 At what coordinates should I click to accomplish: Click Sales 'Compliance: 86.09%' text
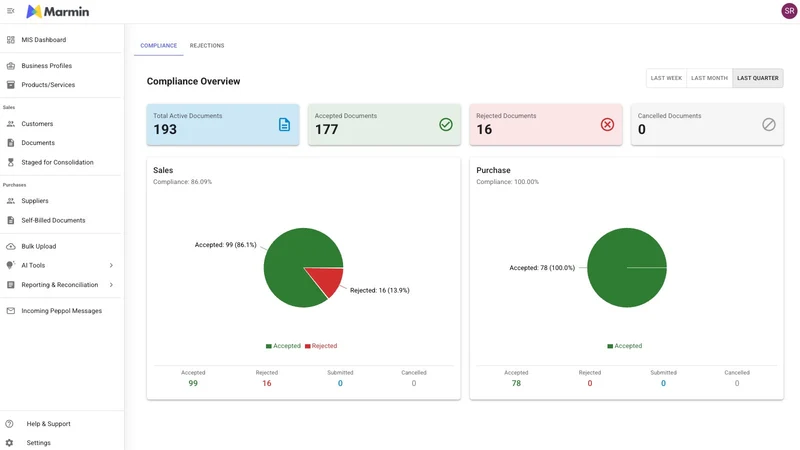[x=183, y=182]
